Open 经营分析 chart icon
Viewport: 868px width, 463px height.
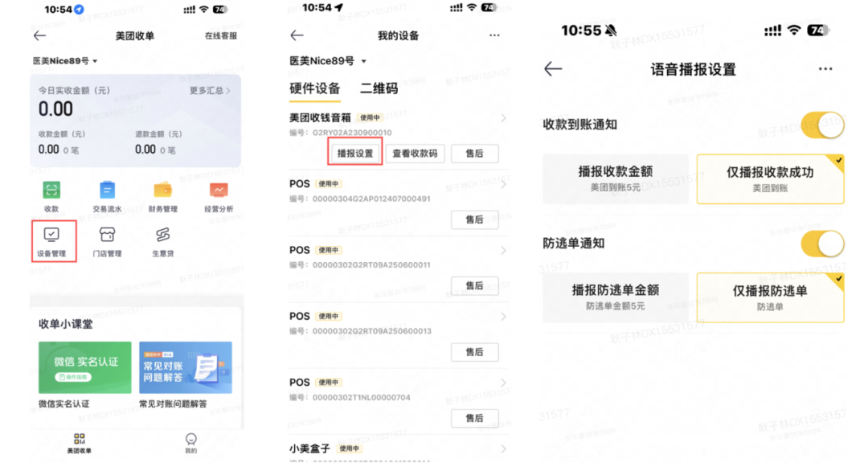point(219,190)
